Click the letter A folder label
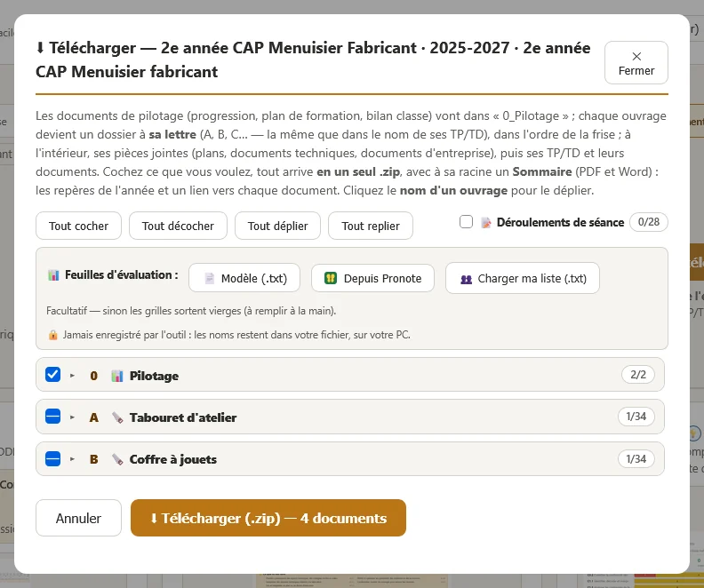 pyautogui.click(x=94, y=417)
